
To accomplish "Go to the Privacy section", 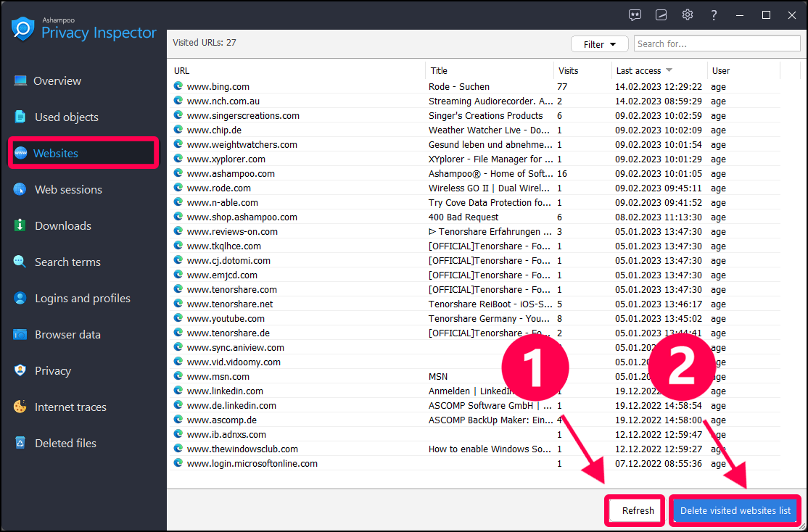I will [52, 371].
